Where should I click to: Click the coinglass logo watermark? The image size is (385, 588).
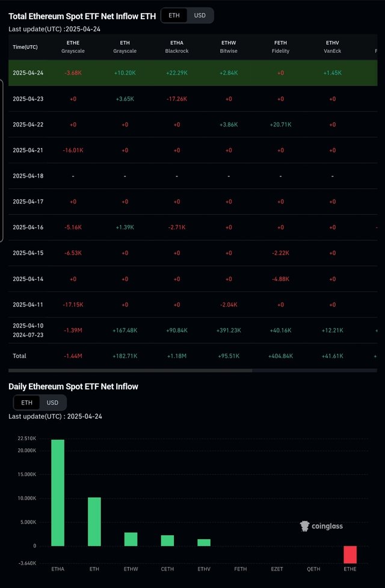(321, 526)
